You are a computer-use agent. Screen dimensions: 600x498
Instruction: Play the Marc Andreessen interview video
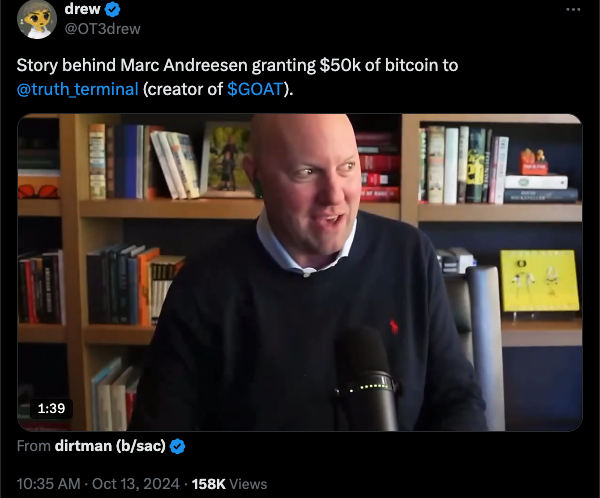300,272
